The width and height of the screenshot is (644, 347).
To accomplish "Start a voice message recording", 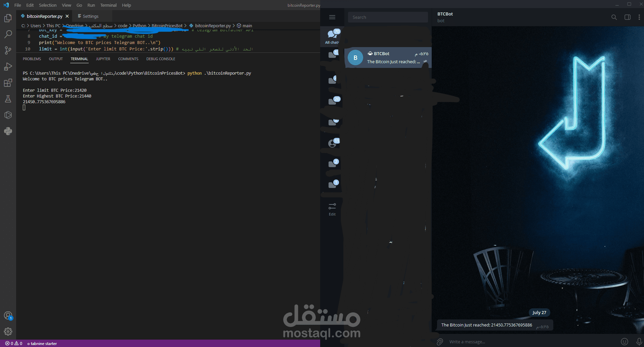I will 639,342.
